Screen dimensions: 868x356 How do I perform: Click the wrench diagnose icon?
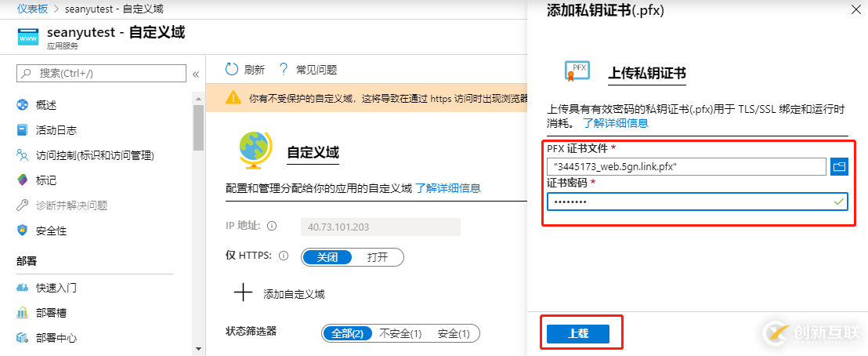pos(22,205)
